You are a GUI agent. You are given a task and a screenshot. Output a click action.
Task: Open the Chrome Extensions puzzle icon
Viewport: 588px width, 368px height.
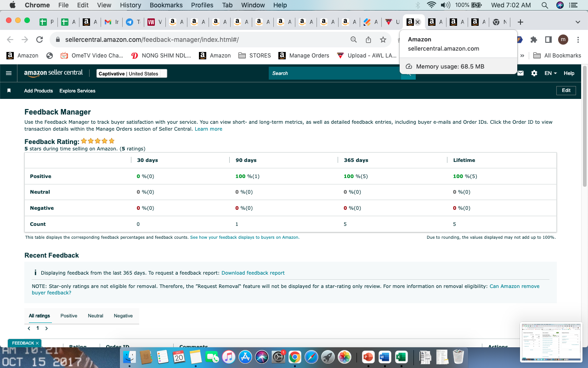[x=533, y=40]
